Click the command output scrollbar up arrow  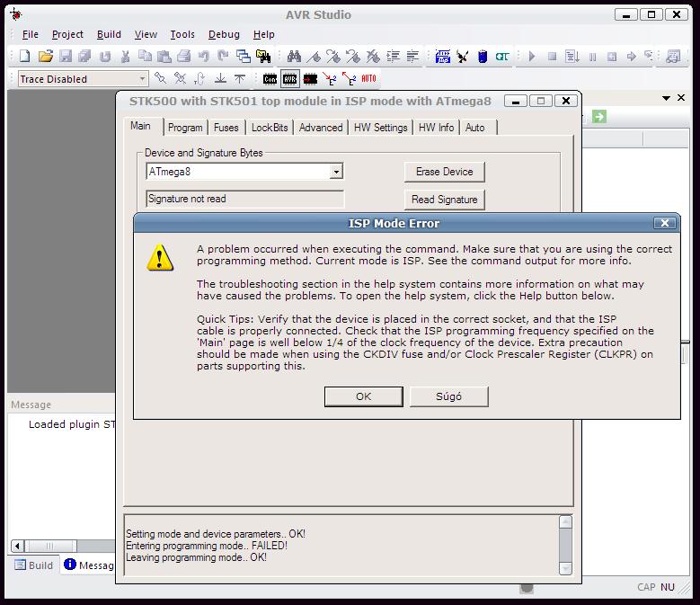coord(565,521)
